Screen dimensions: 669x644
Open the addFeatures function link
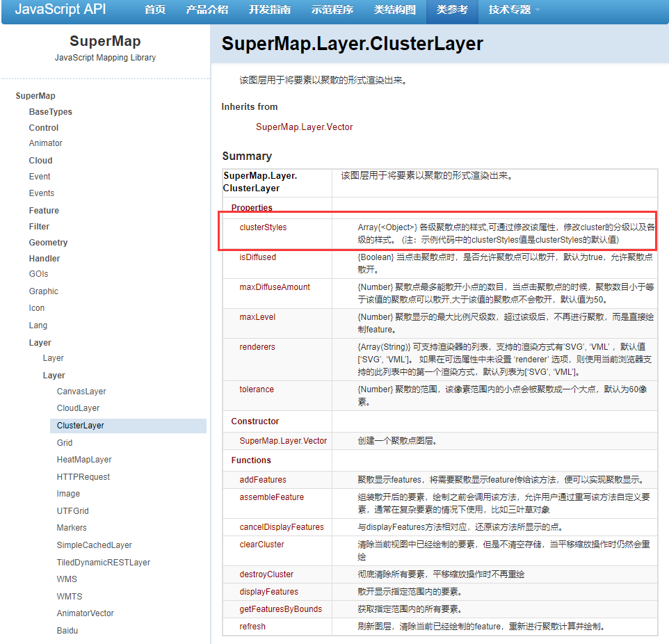pyautogui.click(x=263, y=480)
